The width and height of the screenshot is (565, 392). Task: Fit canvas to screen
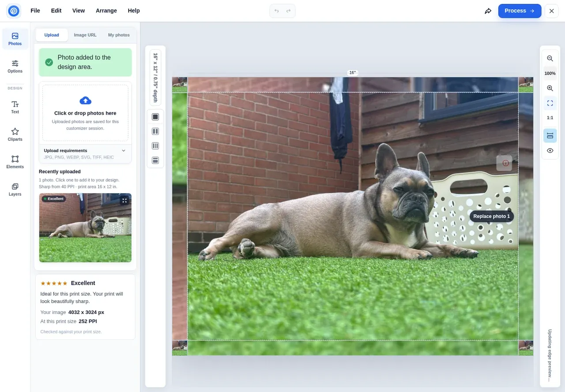coord(550,103)
